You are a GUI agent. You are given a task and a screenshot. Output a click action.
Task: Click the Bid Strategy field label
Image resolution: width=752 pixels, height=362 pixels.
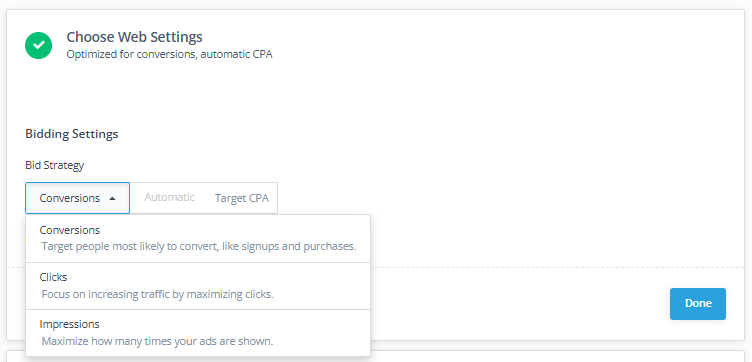coord(54,165)
